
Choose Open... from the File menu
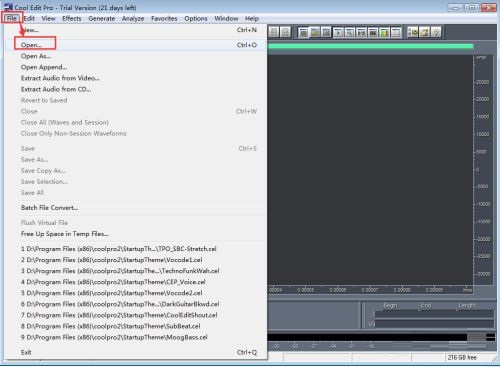(x=136, y=45)
